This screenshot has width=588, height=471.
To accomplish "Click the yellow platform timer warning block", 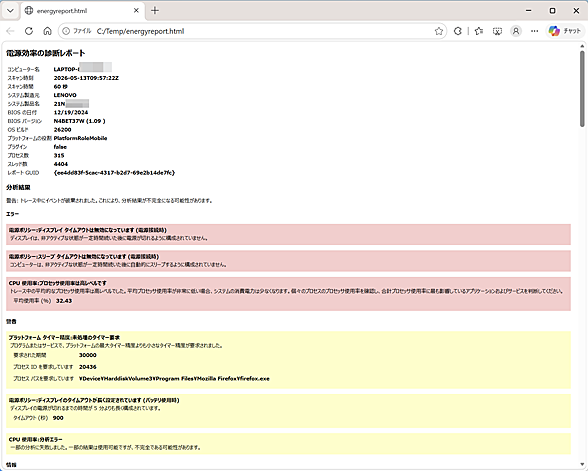I will [x=288, y=360].
